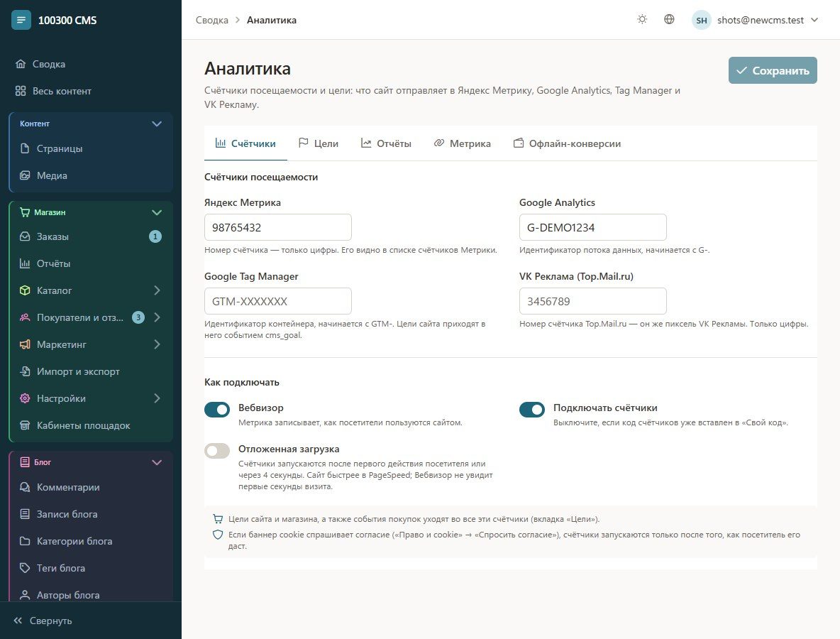Click the Заказы inbox icon

pos(25,236)
